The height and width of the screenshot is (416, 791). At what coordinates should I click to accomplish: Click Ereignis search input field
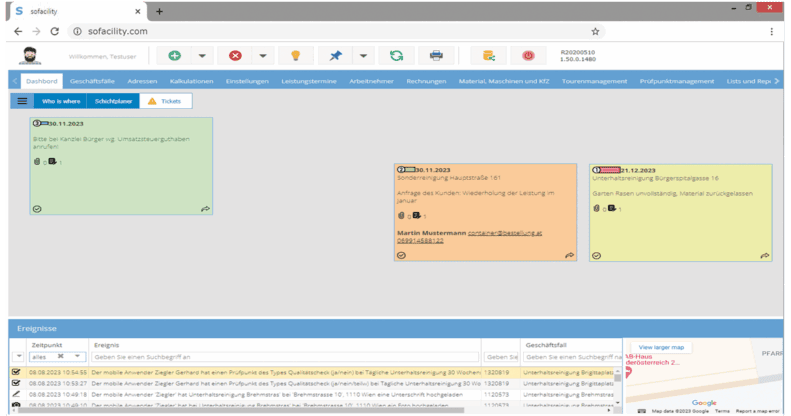coord(285,356)
